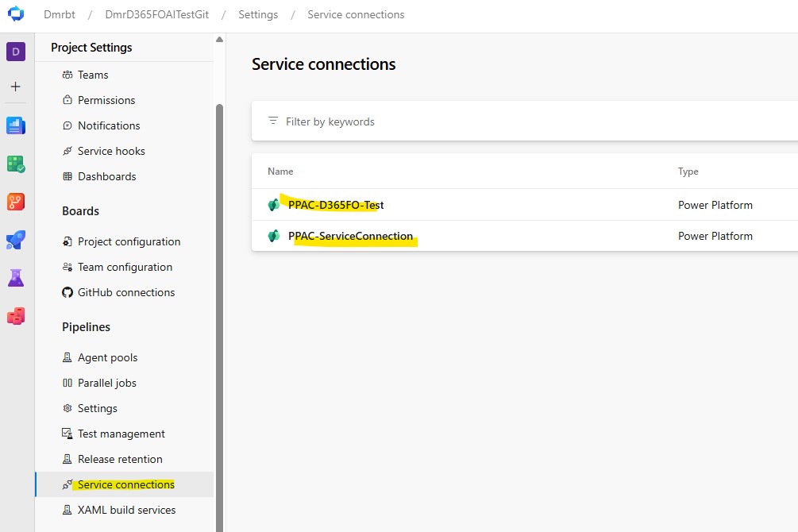Sort by Type column header
This screenshot has height=532, width=798.
coord(688,172)
